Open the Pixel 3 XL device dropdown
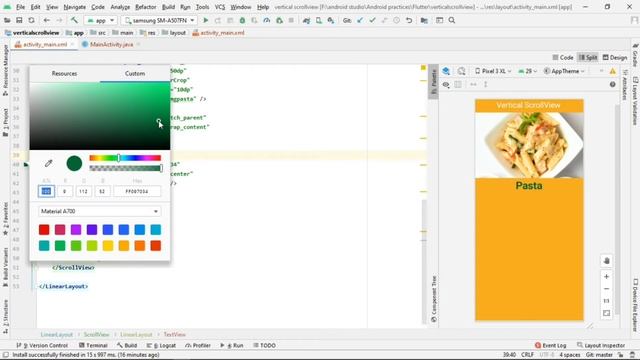The height and width of the screenshot is (360, 640). pyautogui.click(x=493, y=71)
